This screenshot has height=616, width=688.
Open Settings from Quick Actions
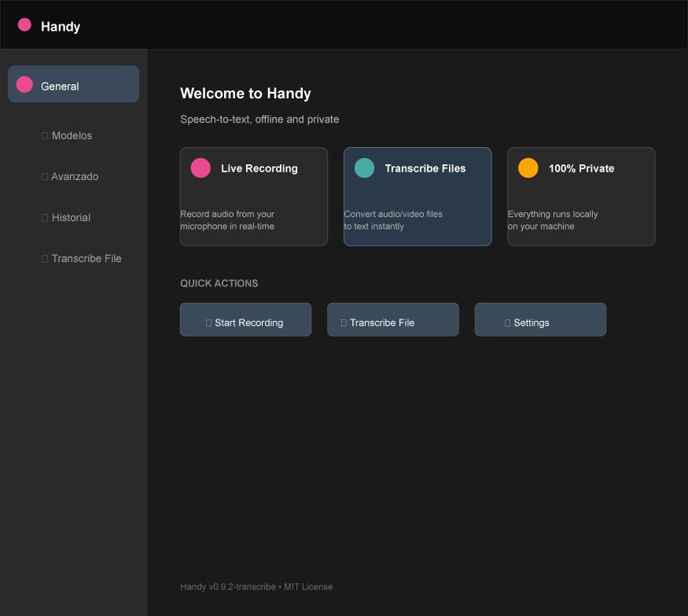[x=541, y=319]
